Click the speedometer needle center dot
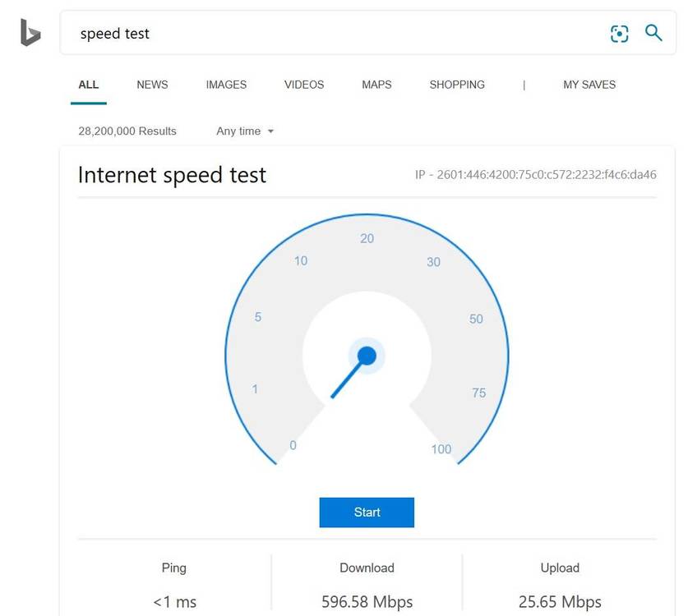 tap(367, 356)
